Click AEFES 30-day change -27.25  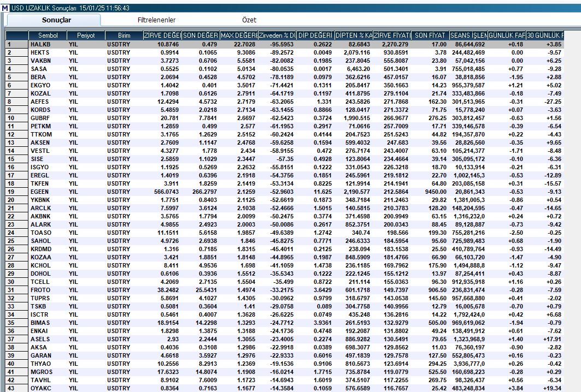pyautogui.click(x=554, y=102)
